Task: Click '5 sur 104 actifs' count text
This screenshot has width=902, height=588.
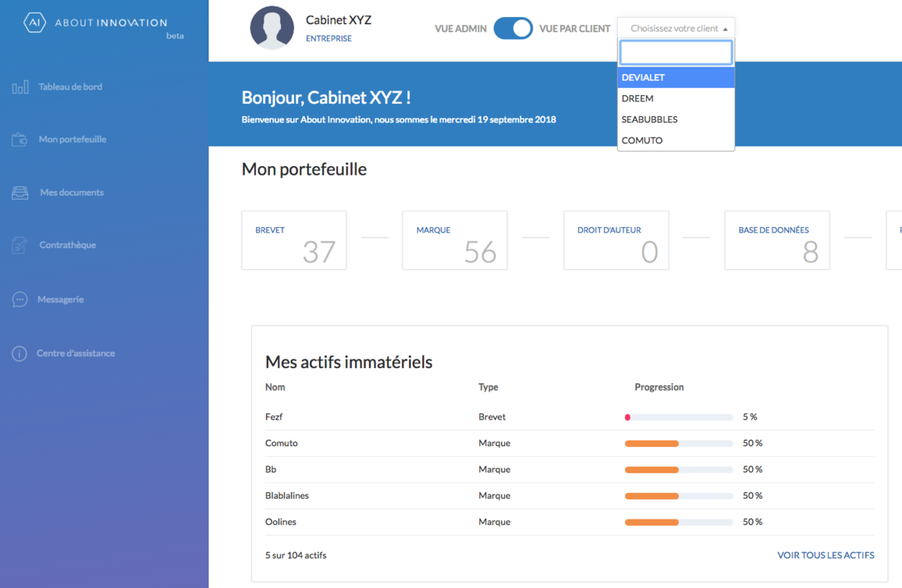Action: point(296,555)
